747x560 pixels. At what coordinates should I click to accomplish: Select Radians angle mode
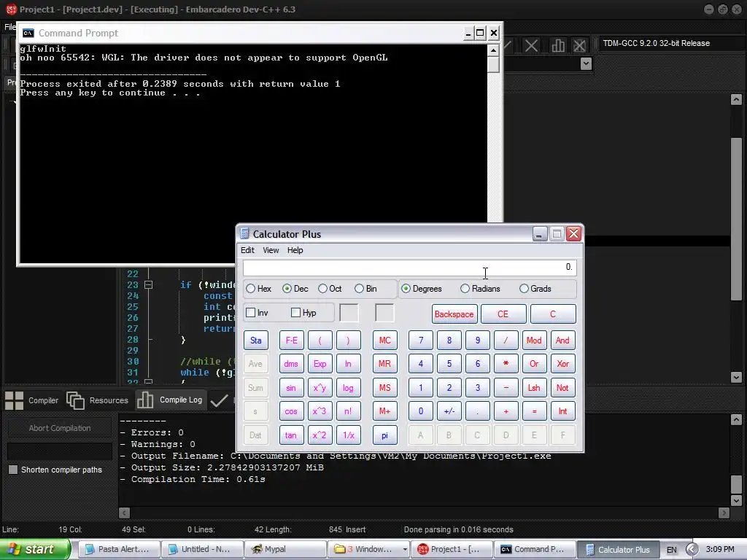coord(465,289)
